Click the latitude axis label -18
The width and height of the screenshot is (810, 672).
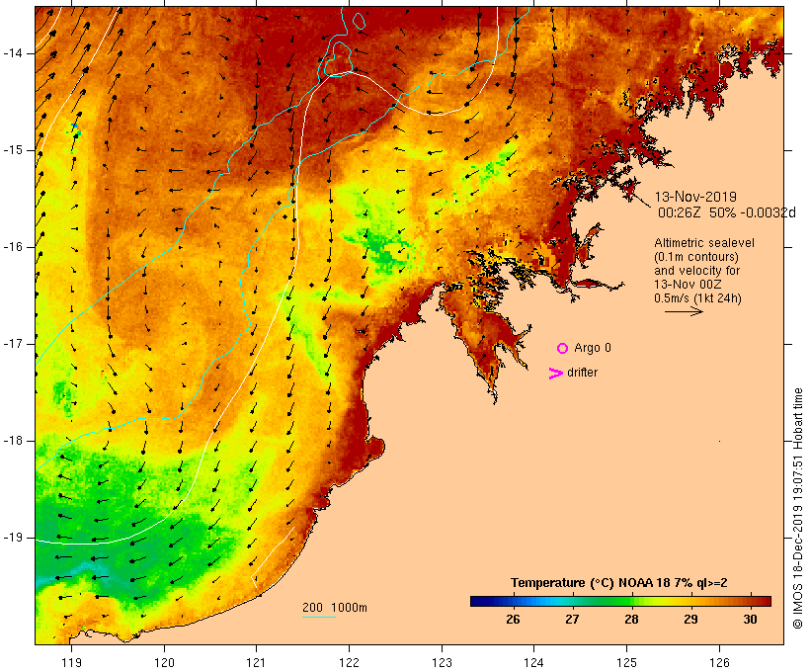(13, 441)
